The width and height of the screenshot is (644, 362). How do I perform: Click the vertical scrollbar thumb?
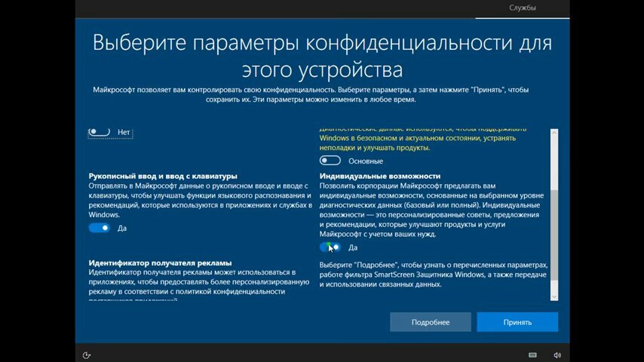click(x=554, y=235)
